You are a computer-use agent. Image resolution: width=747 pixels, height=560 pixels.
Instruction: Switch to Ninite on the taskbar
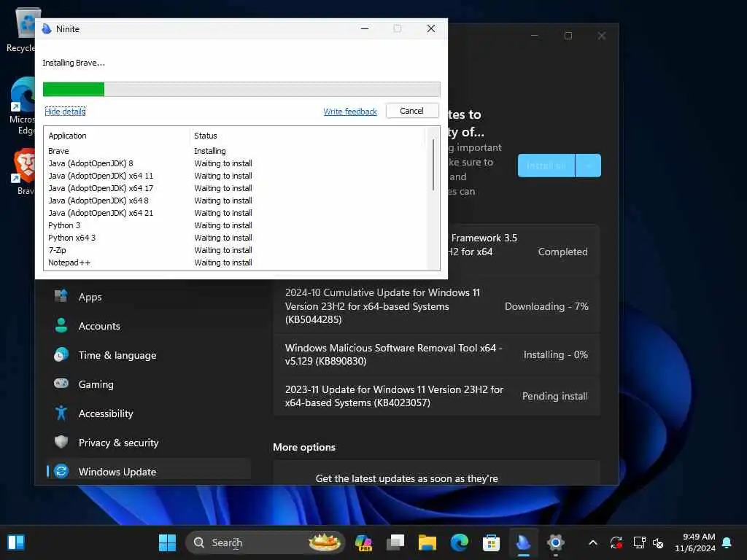pos(523,542)
